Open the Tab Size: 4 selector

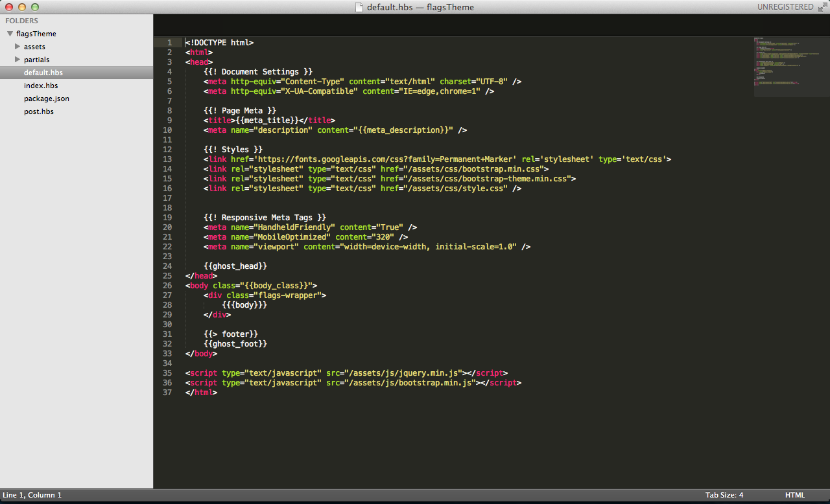pyautogui.click(x=724, y=495)
